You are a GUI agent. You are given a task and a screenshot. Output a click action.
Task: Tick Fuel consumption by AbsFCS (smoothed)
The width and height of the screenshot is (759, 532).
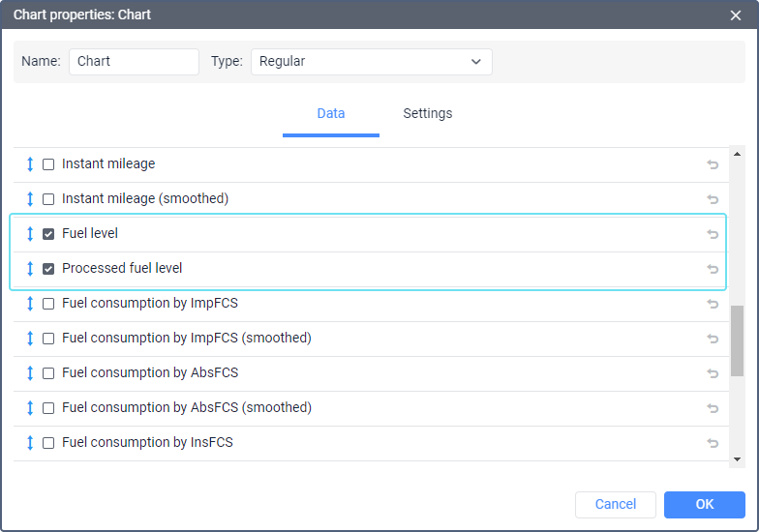(x=48, y=408)
